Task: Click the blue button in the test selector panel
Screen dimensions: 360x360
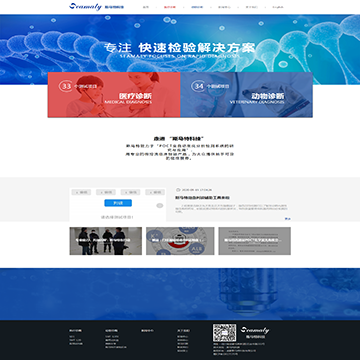Action: click(118, 203)
